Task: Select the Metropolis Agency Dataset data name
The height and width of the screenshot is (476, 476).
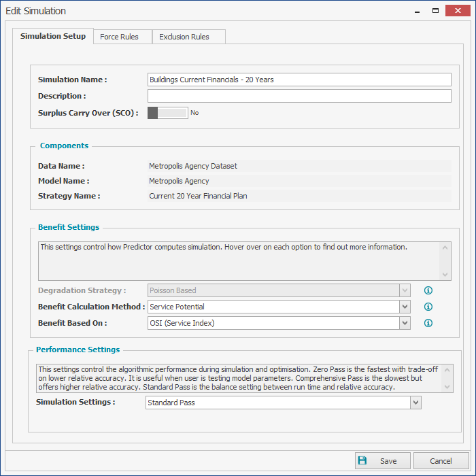Action: [193, 166]
